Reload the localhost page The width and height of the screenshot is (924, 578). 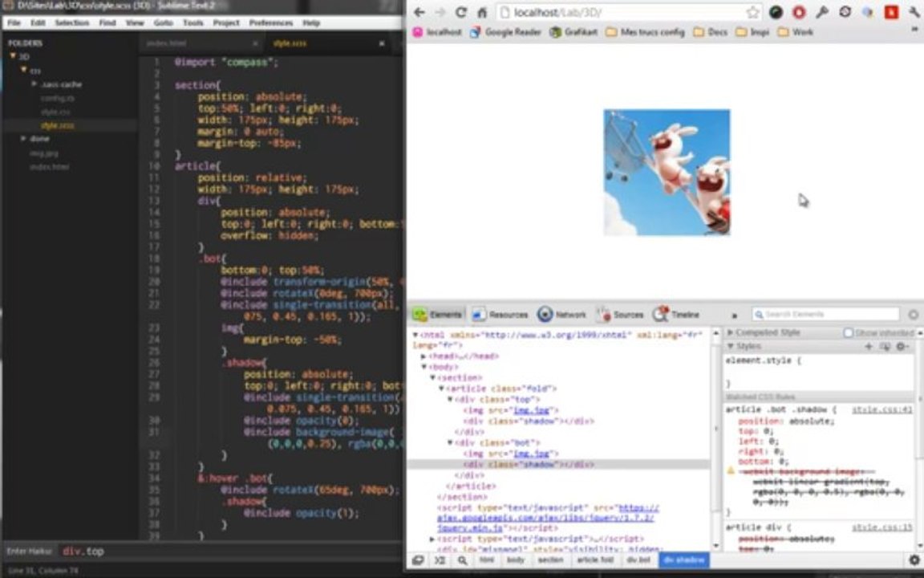click(x=461, y=12)
